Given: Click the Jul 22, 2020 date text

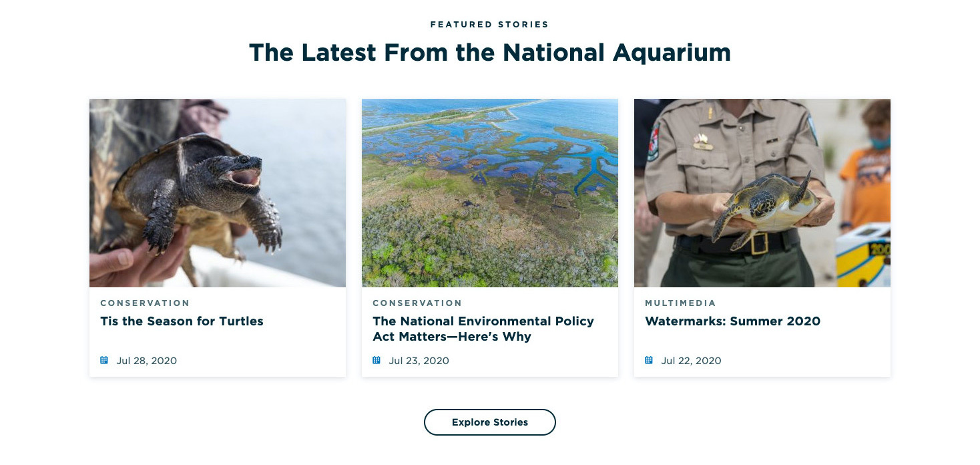Looking at the screenshot, I should 691,361.
